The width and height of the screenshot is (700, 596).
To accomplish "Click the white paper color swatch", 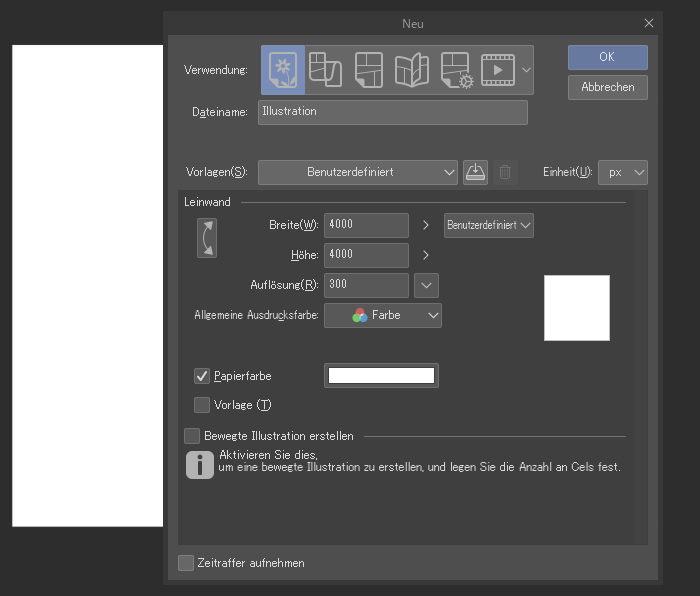I will [x=381, y=376].
